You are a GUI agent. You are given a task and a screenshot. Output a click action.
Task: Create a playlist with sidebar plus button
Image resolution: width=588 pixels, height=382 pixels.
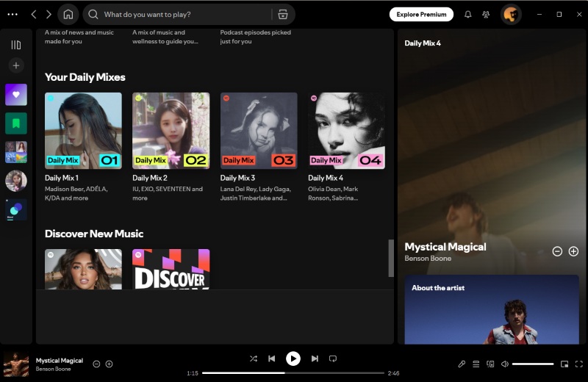(x=15, y=65)
